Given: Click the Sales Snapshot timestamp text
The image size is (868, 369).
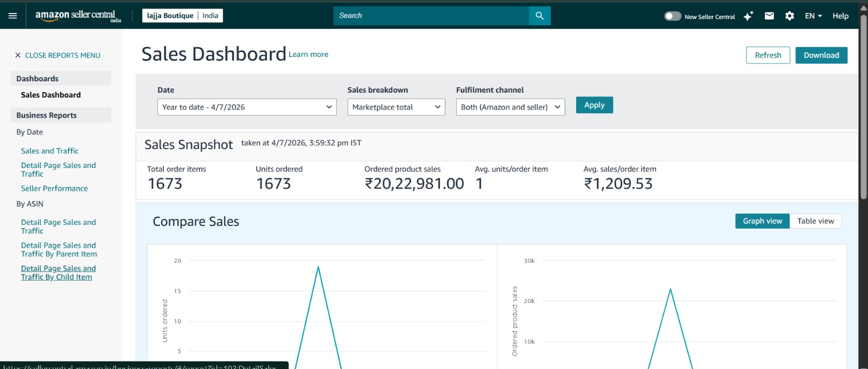Looking at the screenshot, I should tap(301, 143).
